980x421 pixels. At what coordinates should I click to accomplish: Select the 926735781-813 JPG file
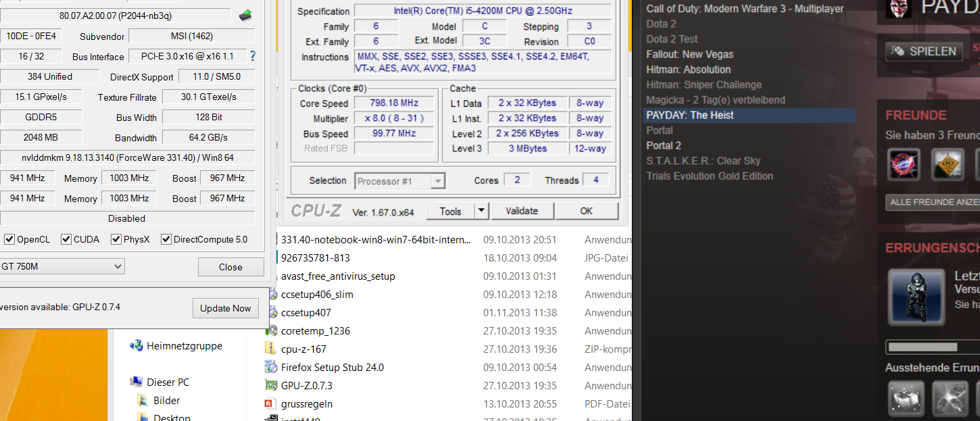click(x=316, y=257)
